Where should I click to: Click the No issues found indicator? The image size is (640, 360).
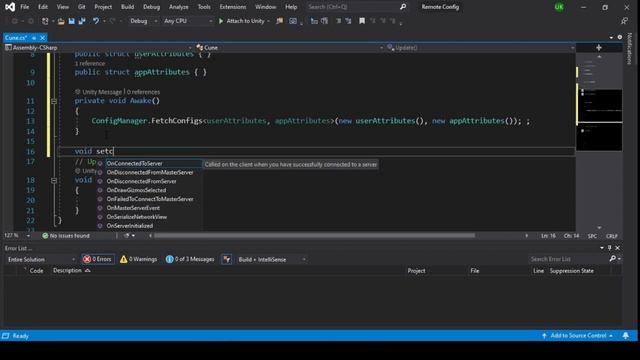pos(66,236)
